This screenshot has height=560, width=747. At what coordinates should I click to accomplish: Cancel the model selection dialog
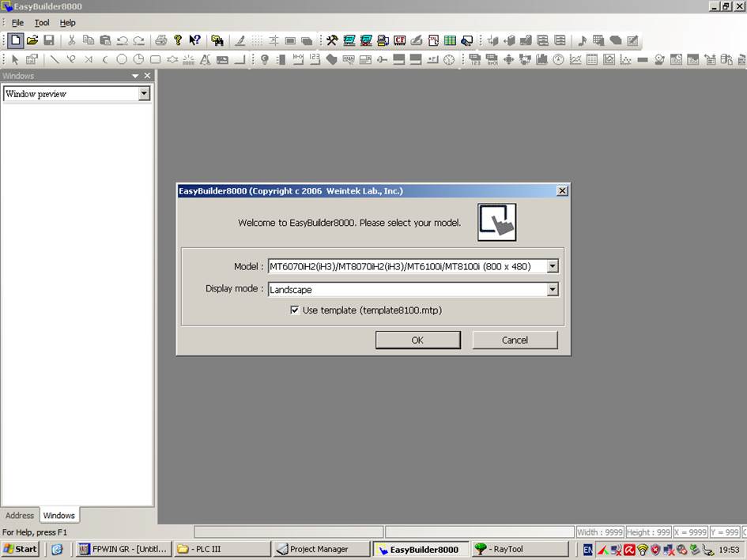pos(515,340)
